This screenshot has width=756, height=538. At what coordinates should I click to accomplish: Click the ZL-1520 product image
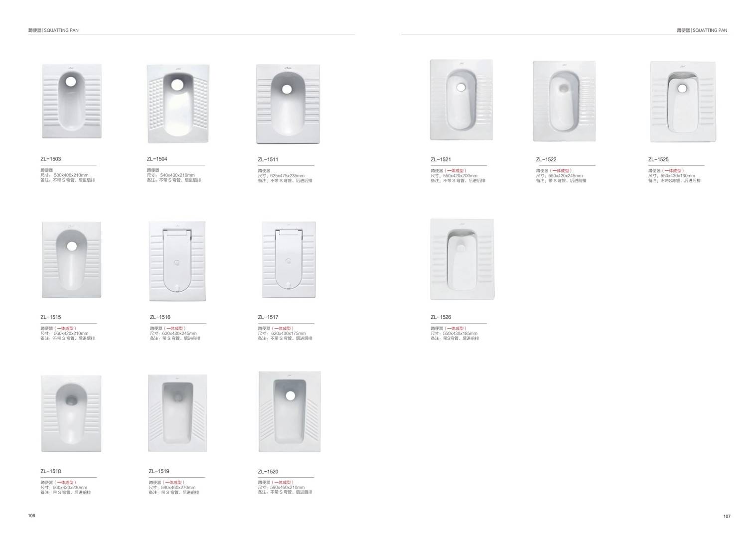pyautogui.click(x=290, y=411)
